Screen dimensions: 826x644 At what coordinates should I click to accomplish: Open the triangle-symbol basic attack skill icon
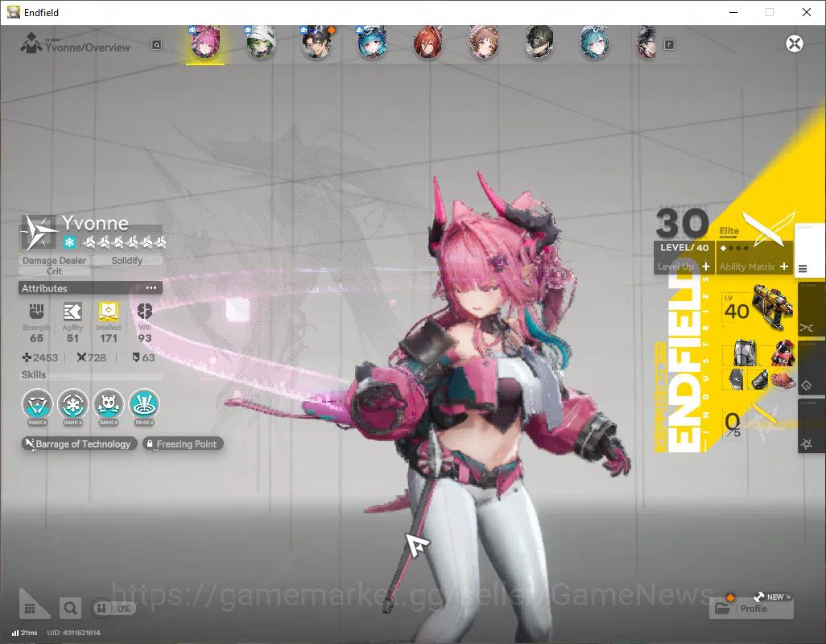point(37,404)
